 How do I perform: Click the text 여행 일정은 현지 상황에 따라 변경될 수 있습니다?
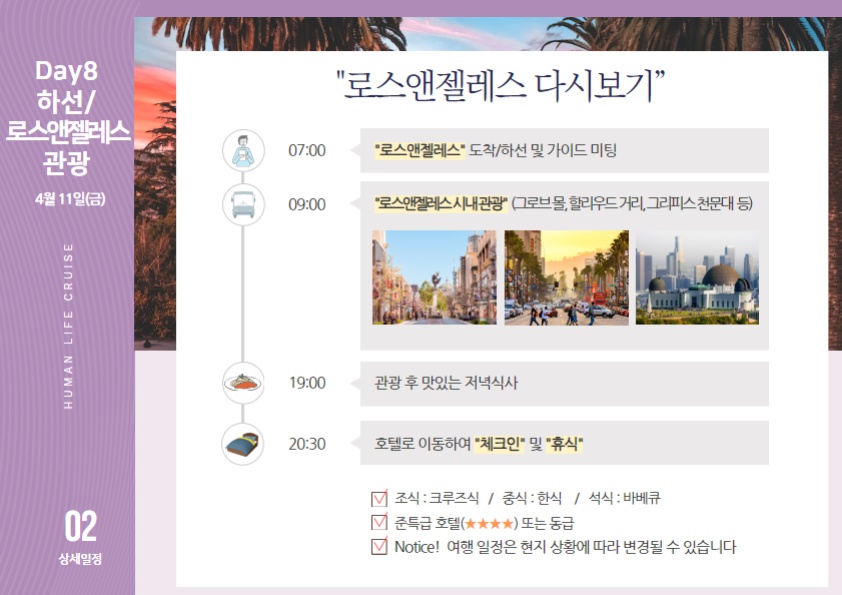point(591,547)
